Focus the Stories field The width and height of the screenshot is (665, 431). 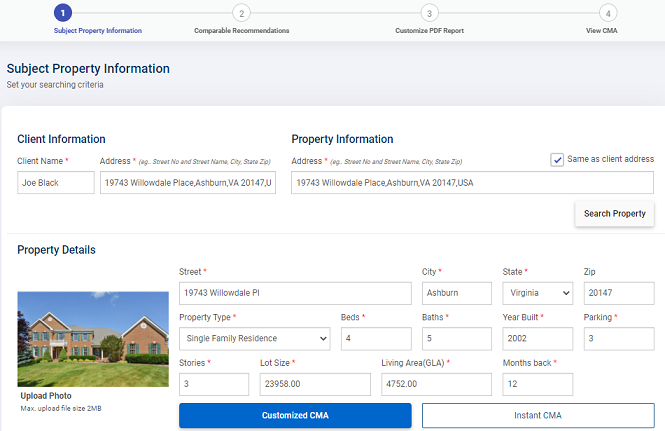click(214, 384)
